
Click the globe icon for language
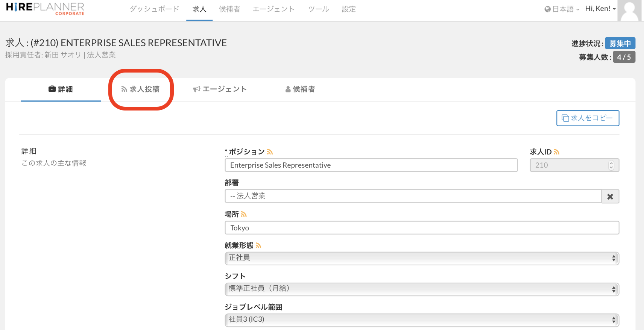[x=547, y=9]
